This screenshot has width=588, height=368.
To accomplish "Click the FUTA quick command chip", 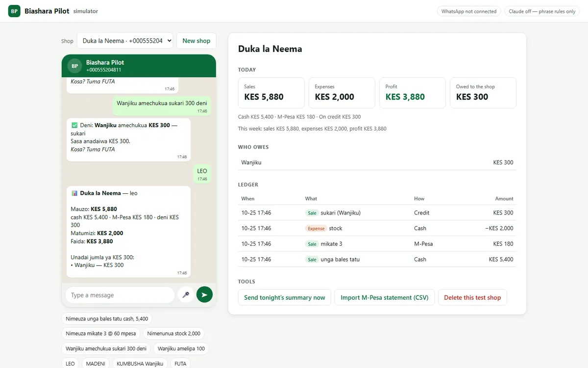I will point(180,364).
